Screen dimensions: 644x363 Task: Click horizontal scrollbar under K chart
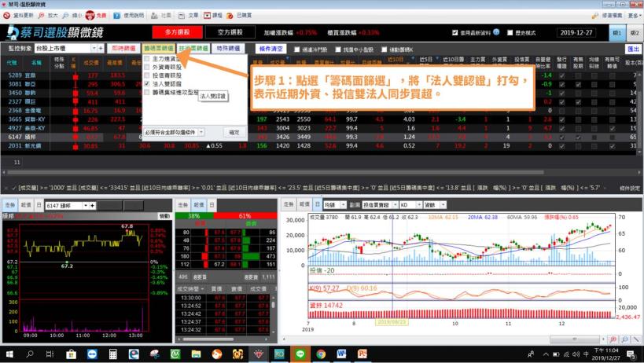575,339
